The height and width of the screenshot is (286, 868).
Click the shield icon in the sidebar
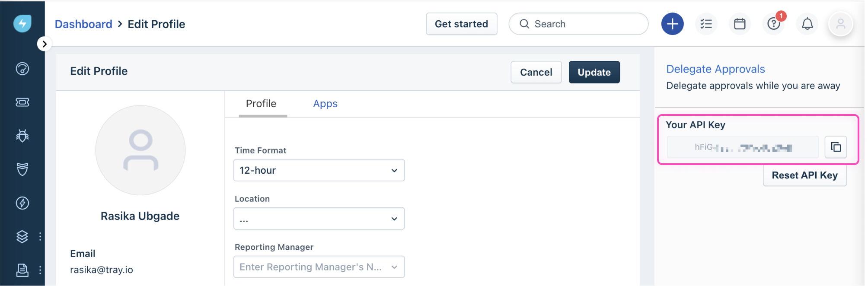[x=22, y=169]
